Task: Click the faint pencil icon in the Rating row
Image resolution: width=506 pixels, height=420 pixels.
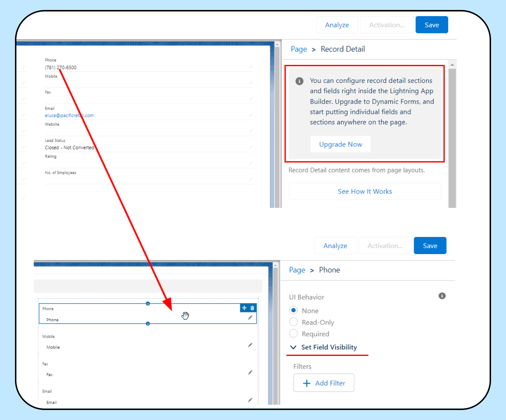Action: [x=251, y=163]
